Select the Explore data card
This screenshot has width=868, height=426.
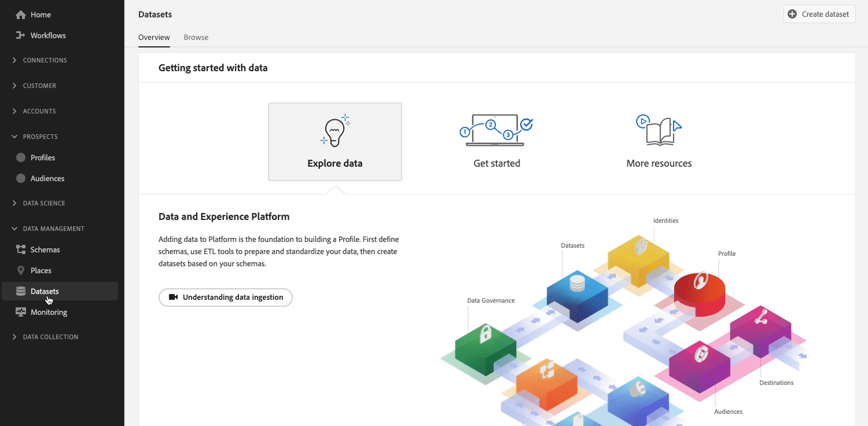pos(335,142)
